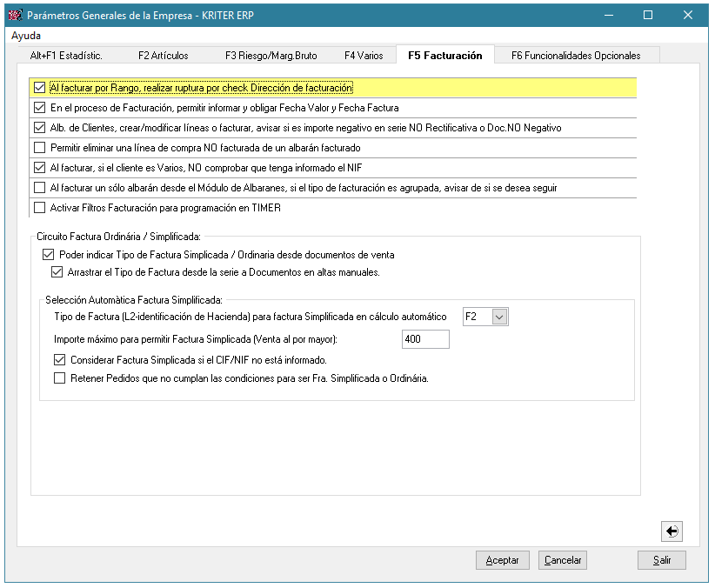Image resolution: width=715 pixels, height=588 pixels.
Task: Switch to F2 Artículos tab
Action: (163, 56)
